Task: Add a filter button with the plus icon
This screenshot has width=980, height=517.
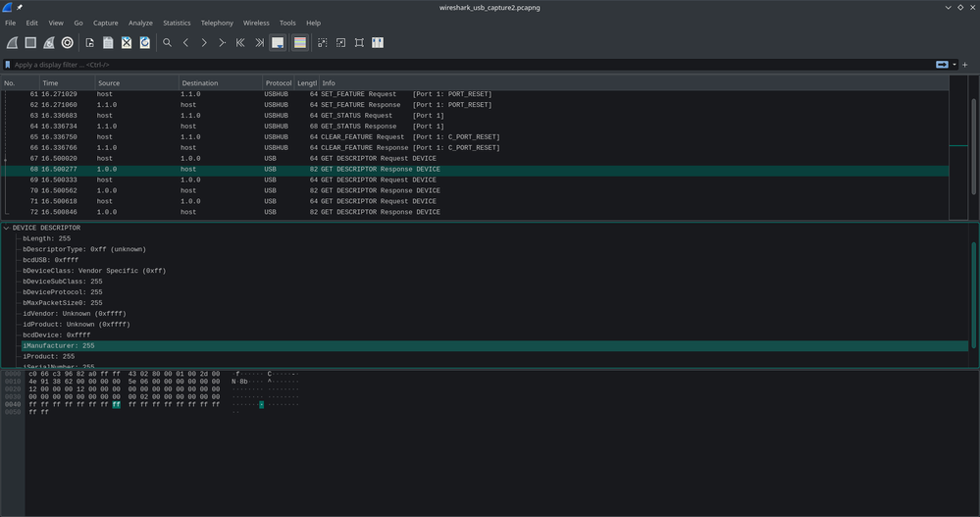Action: click(x=965, y=65)
